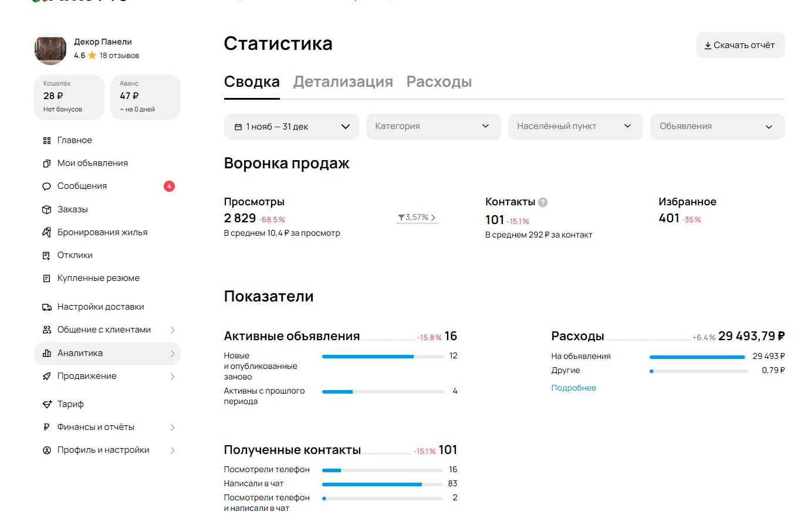The height and width of the screenshot is (532, 801).
Task: Open the Населённый пункт dropdown
Action: click(x=576, y=127)
